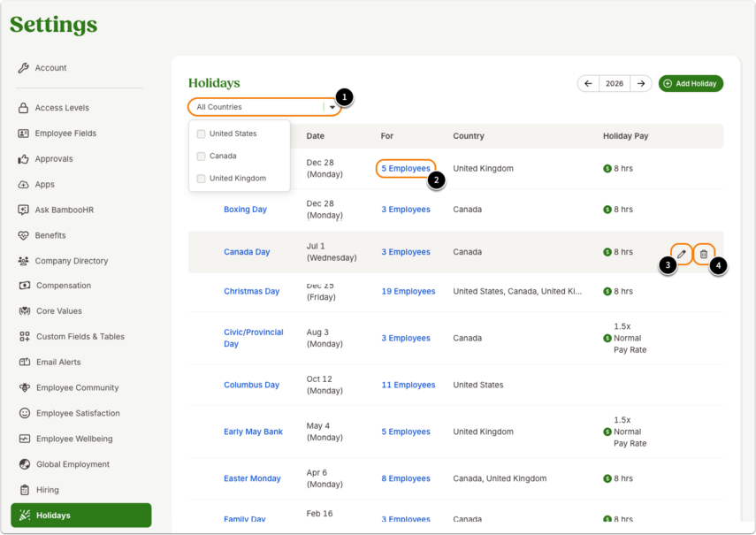Open Civic/Provincial Day holiday link
Viewport: 756px width, 535px height.
tap(253, 338)
